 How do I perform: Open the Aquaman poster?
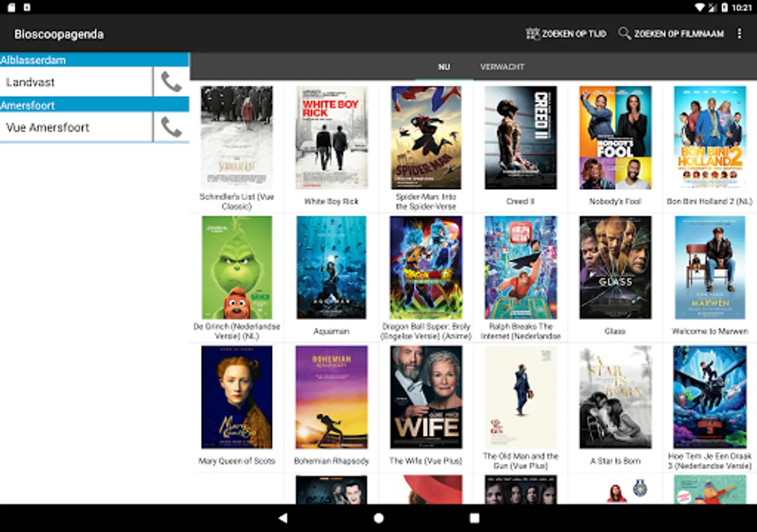point(331,267)
